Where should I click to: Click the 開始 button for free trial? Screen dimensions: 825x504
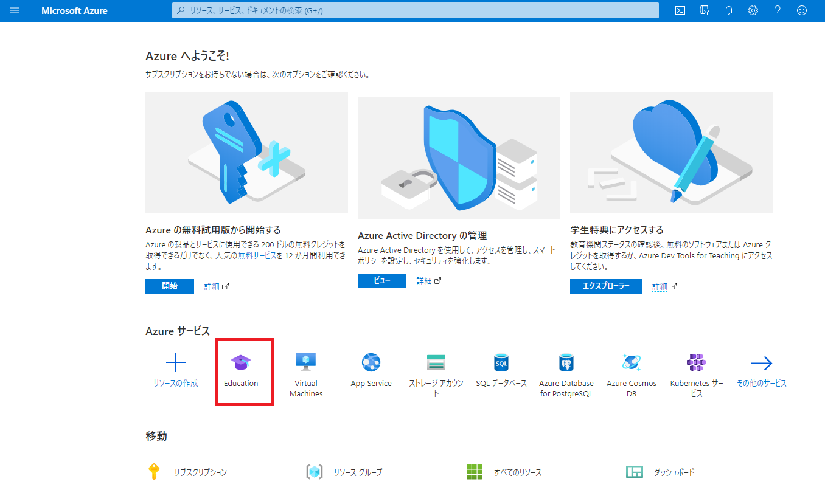click(x=170, y=286)
